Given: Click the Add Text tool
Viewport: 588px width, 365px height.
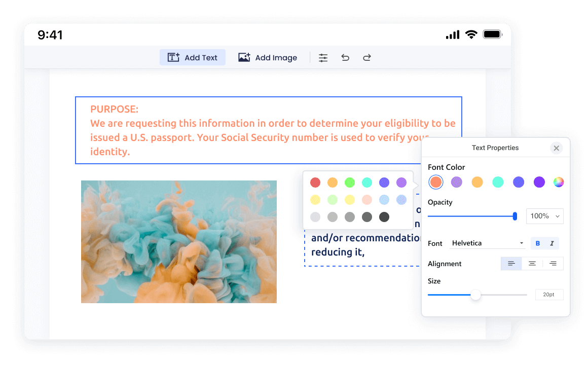Looking at the screenshot, I should pyautogui.click(x=193, y=58).
